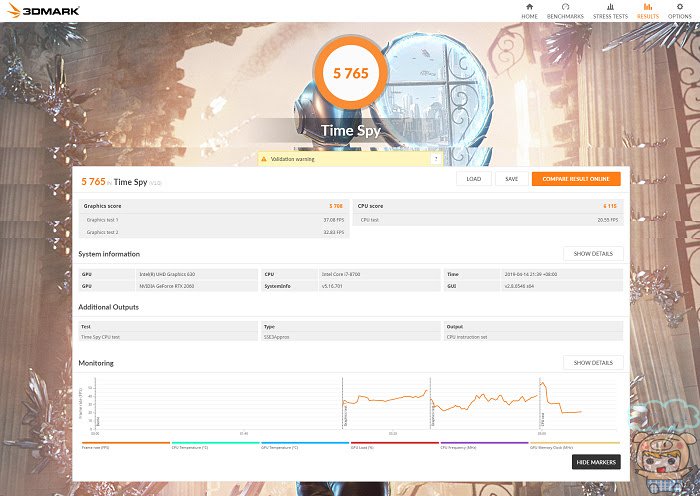Screen dimensions: 700x496
Task: Click the Save button
Action: pyautogui.click(x=512, y=179)
